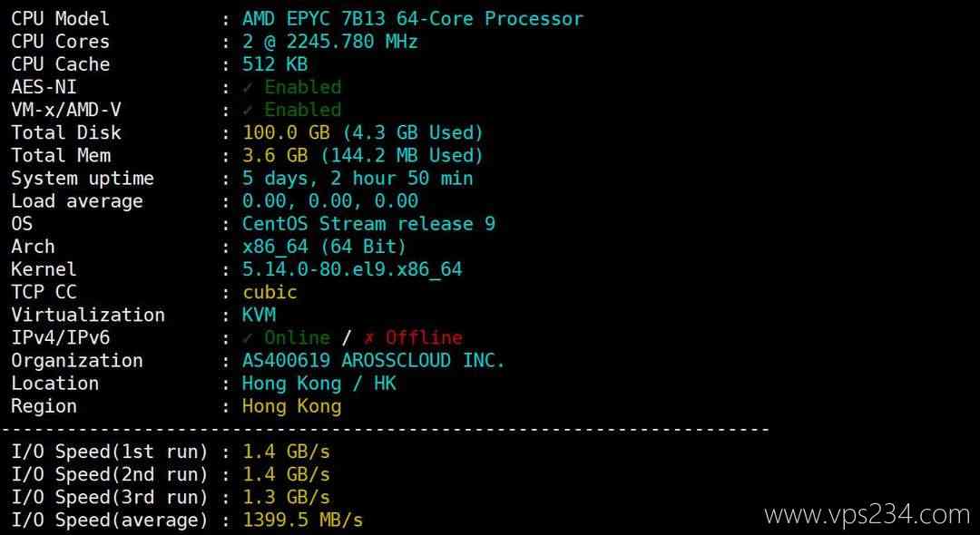Click the checkmark next to AES-NI Enabled

(x=248, y=88)
